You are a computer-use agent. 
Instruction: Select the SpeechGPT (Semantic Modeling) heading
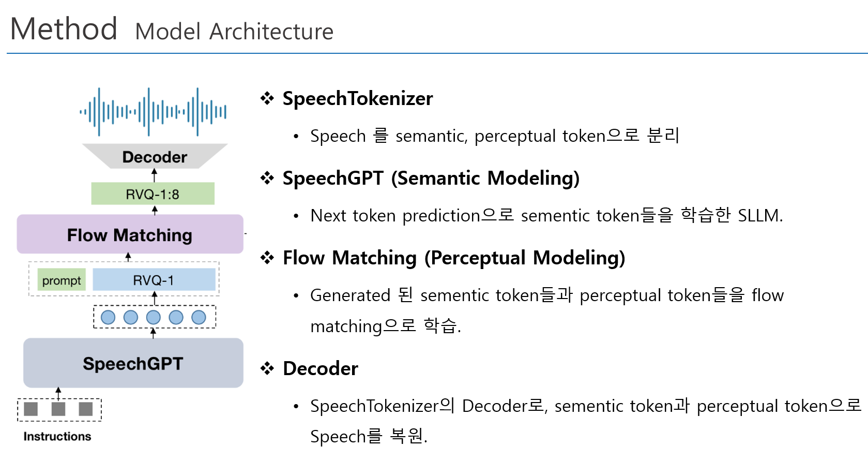pos(431,178)
